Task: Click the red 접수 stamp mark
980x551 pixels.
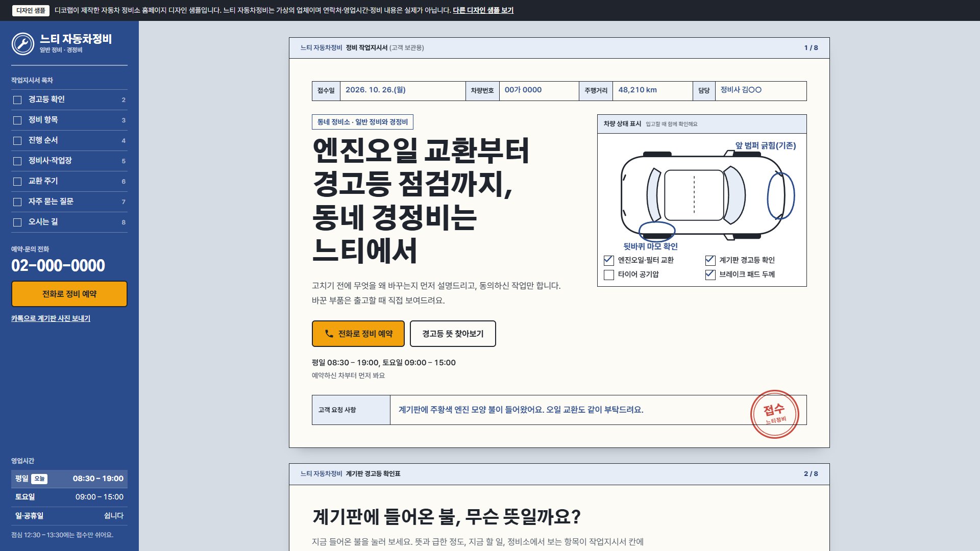Action: click(x=774, y=414)
